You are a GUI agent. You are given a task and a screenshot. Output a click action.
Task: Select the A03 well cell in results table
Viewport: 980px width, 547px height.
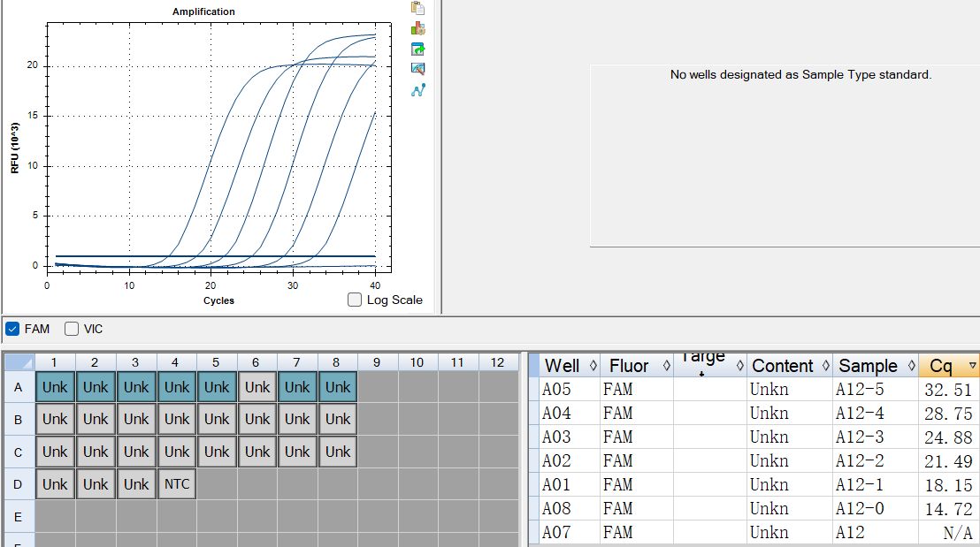[570, 437]
